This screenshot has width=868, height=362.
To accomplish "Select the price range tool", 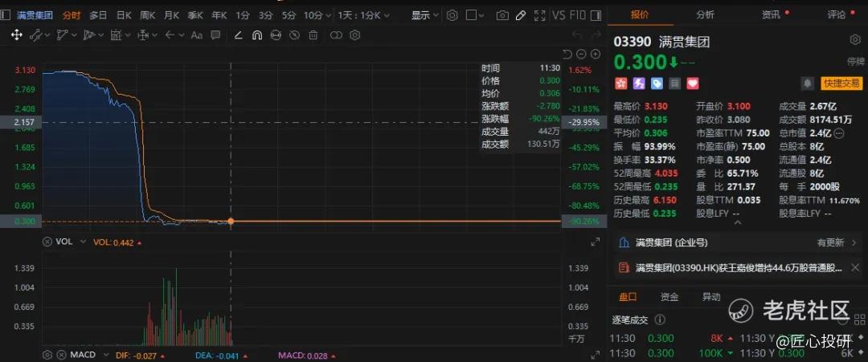I will coord(143,35).
